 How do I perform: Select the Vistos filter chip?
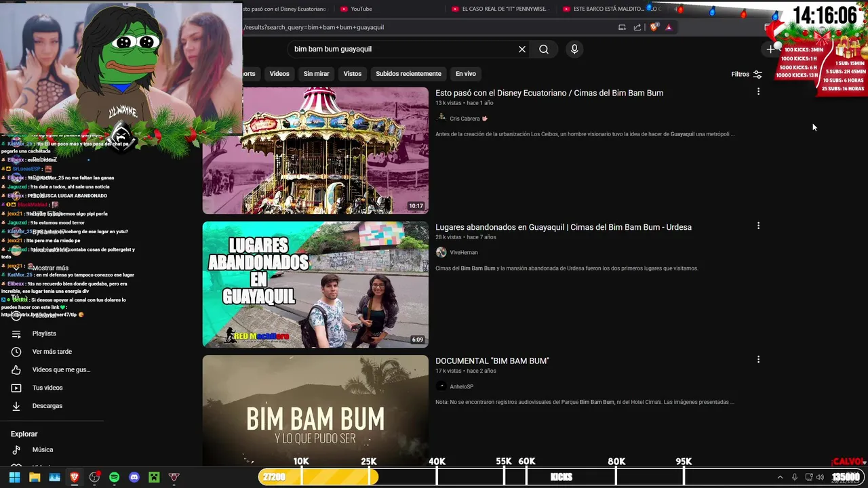pos(353,74)
